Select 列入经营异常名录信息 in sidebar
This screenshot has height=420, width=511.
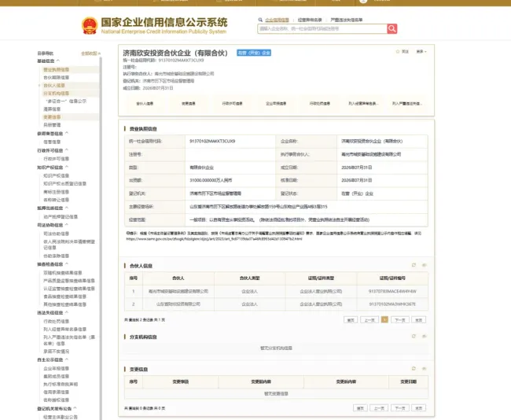click(x=64, y=329)
